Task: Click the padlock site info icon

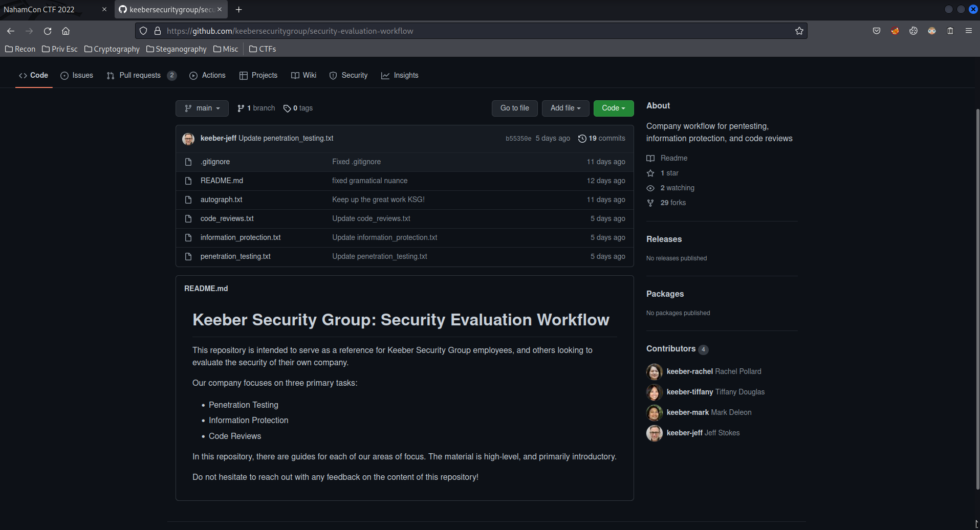Action: [158, 31]
